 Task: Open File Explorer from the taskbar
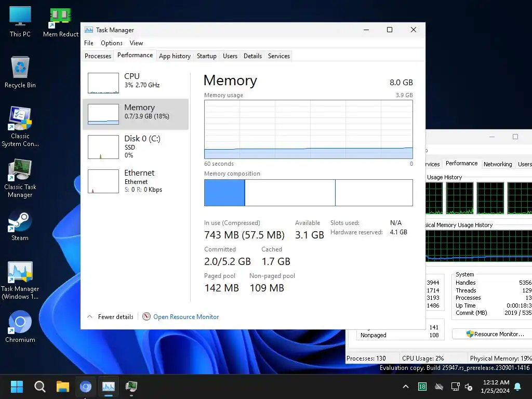pos(63,387)
